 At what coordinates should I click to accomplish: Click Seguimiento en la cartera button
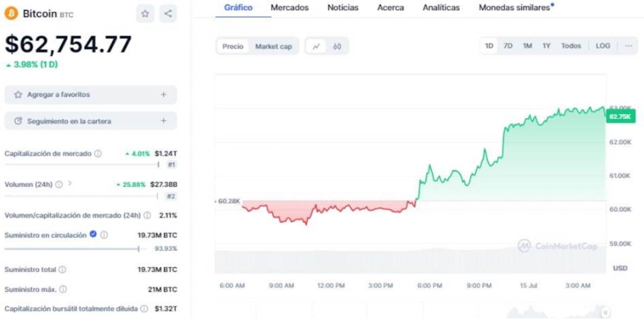[91, 121]
